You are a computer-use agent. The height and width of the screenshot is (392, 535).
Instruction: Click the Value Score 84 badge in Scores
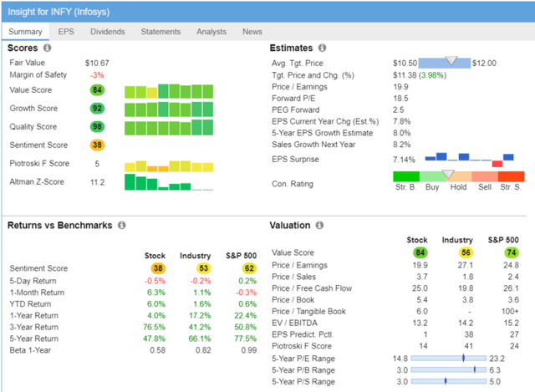click(x=97, y=90)
